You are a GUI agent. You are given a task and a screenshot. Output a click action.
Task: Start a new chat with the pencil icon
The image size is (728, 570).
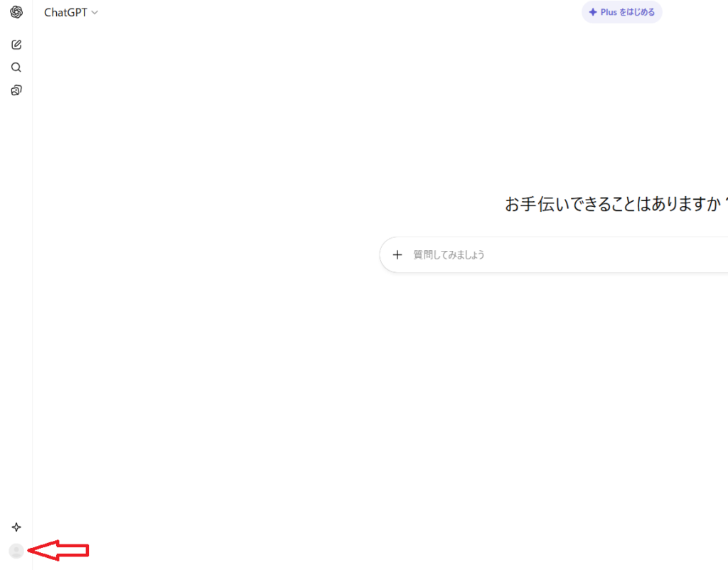[16, 45]
